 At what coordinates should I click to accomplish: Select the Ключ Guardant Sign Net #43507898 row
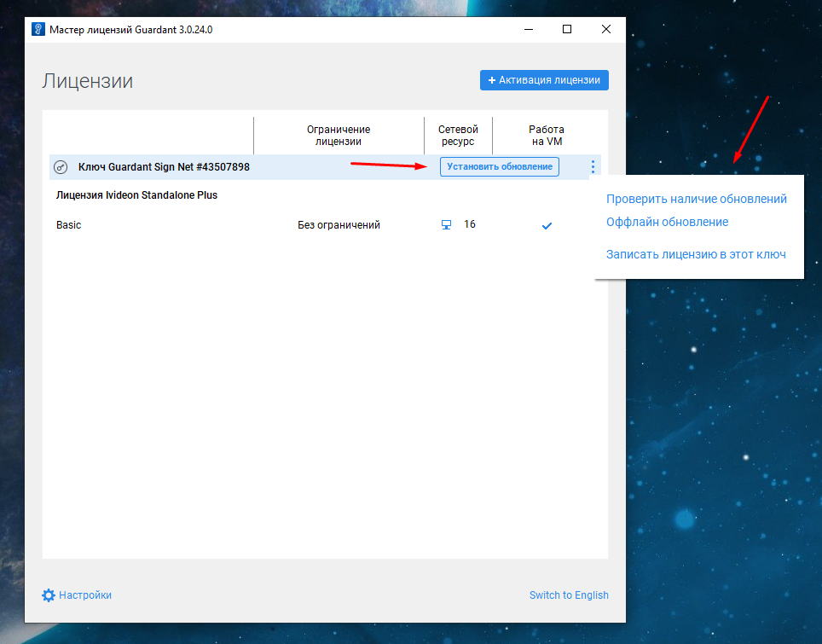[325, 167]
